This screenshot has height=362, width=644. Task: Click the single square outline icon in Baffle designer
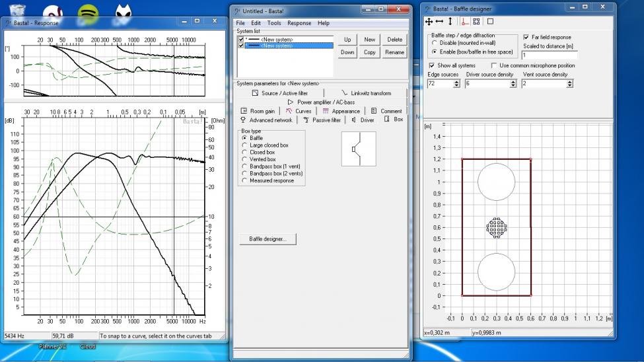490,21
